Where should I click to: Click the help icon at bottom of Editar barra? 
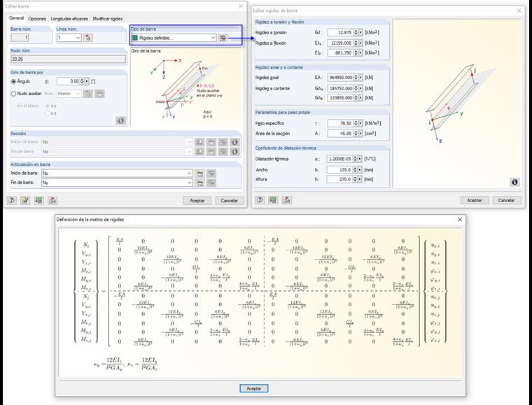pyautogui.click(x=12, y=200)
